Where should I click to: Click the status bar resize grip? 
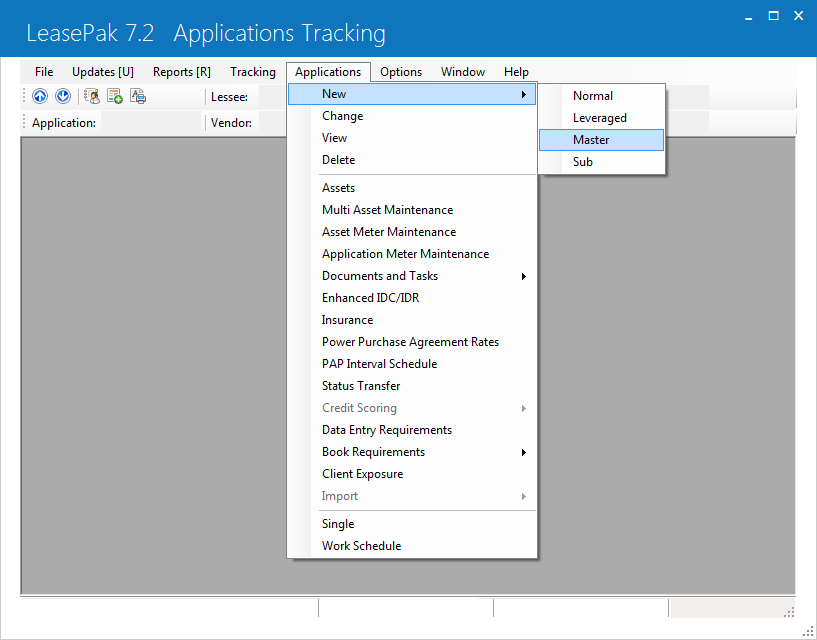click(x=789, y=612)
